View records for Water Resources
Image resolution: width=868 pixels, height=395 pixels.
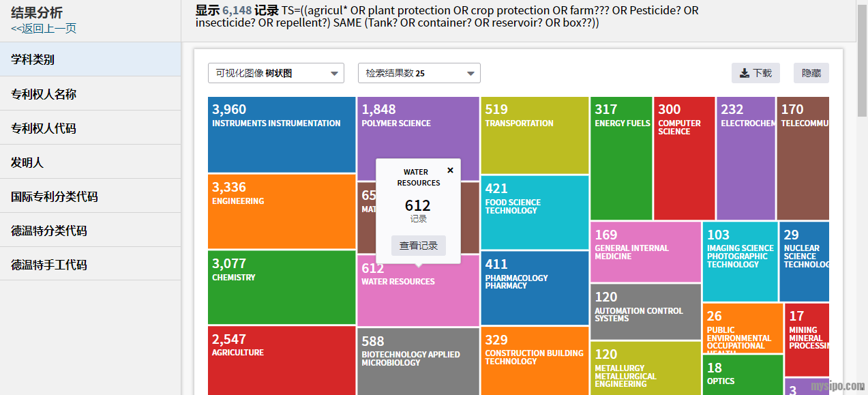(x=419, y=246)
